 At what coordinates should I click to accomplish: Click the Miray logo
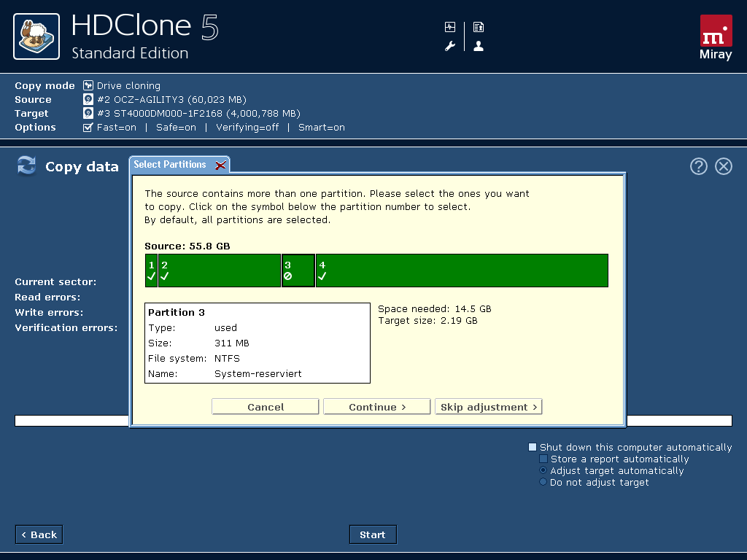(716, 37)
